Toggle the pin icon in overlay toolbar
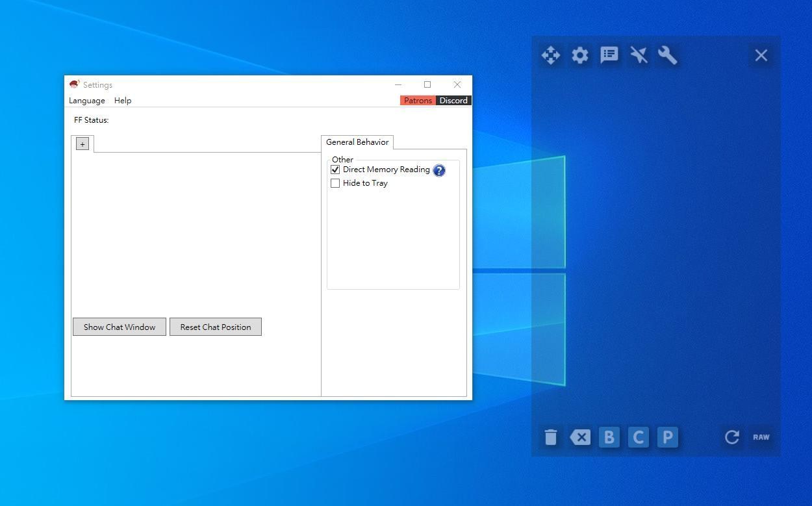 click(x=639, y=55)
